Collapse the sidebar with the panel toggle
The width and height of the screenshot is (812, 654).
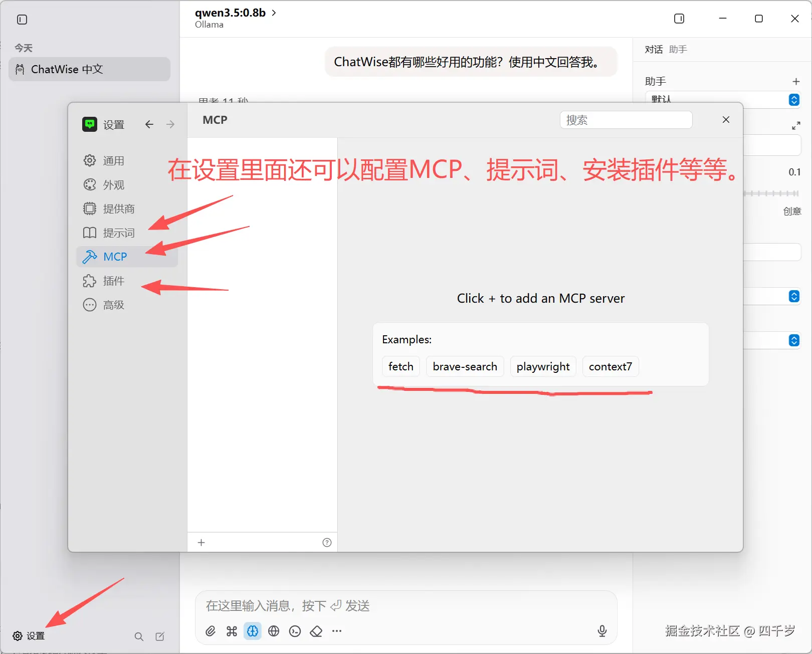pos(21,19)
